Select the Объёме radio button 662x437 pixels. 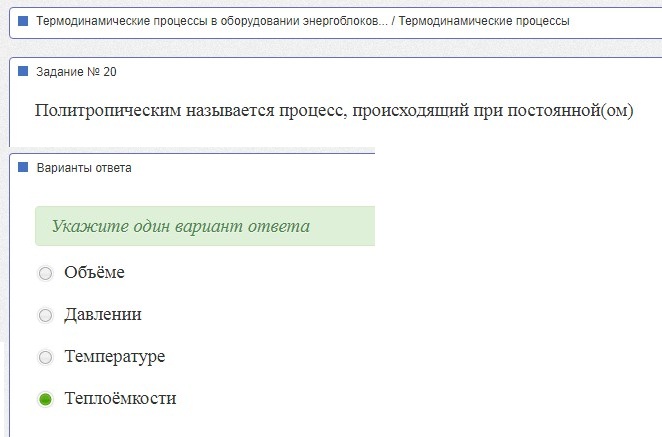pyautogui.click(x=45, y=273)
